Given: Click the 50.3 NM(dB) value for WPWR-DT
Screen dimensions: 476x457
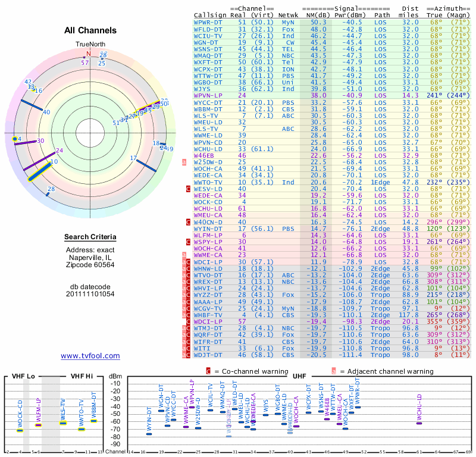Looking at the screenshot, I should 318,23.
